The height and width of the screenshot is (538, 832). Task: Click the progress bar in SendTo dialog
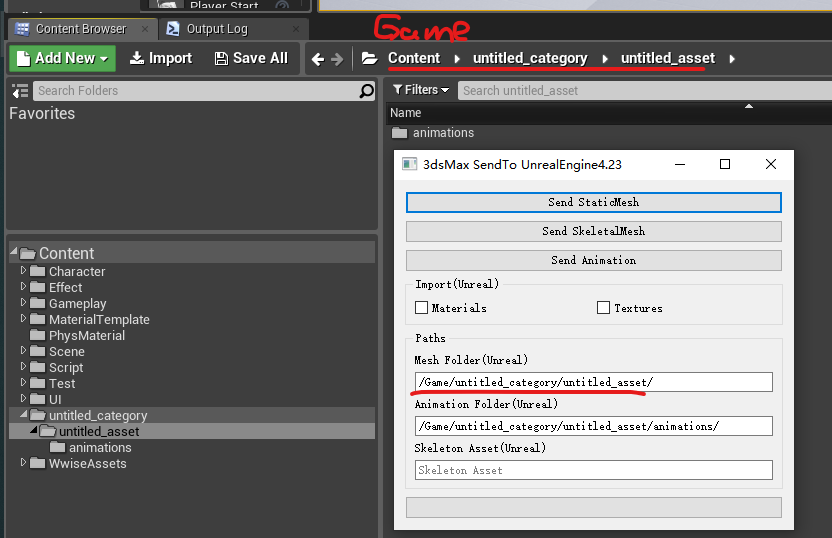click(594, 507)
